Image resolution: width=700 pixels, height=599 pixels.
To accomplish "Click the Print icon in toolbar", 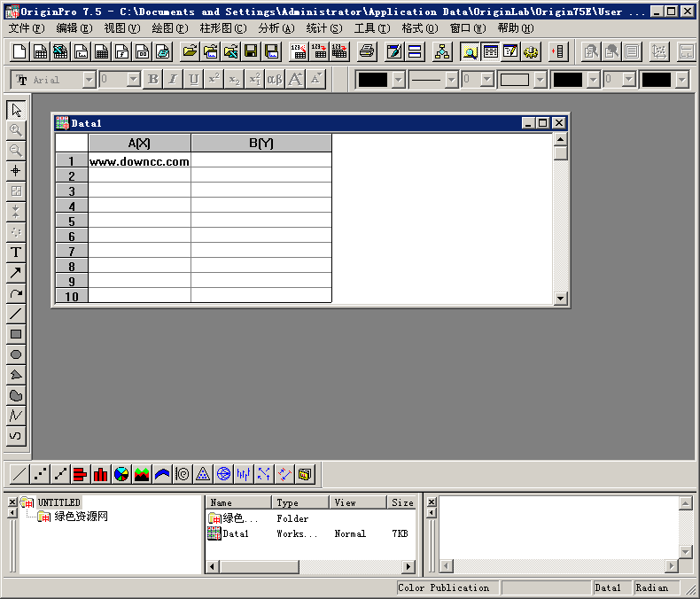I will point(367,51).
